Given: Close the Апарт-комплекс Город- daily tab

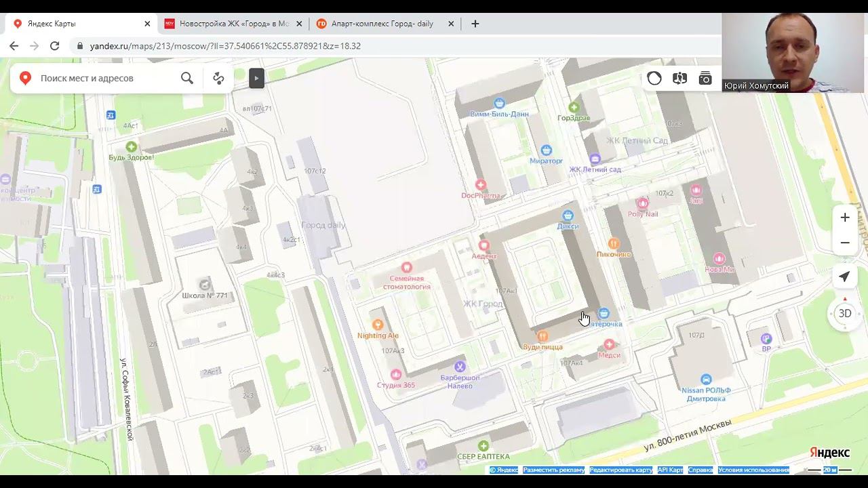Looking at the screenshot, I should (x=451, y=24).
